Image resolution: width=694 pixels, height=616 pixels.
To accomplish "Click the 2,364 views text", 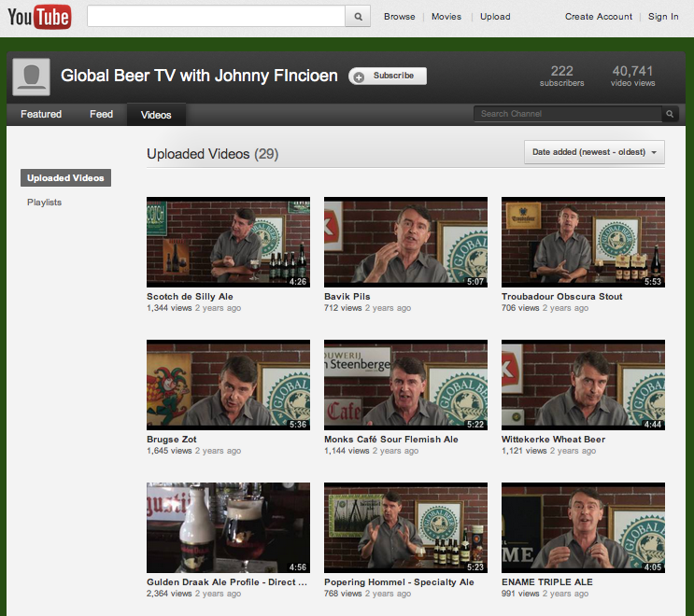I will 169,594.
